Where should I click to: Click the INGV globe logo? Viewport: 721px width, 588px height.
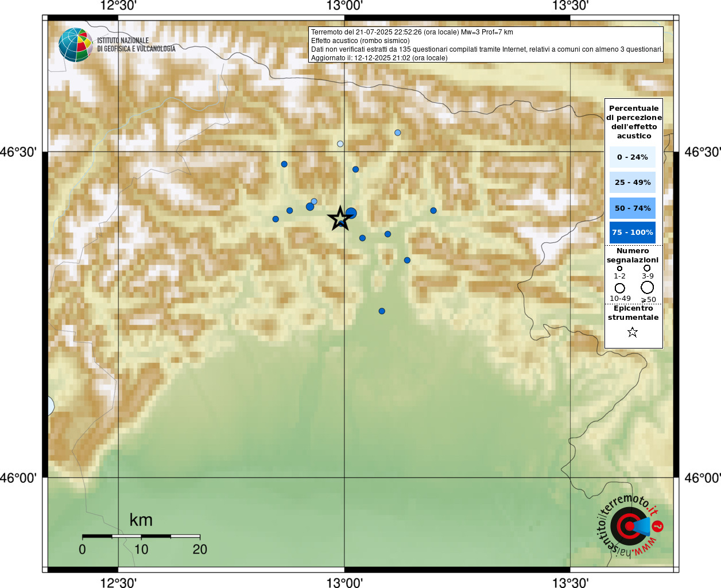[x=75, y=45]
